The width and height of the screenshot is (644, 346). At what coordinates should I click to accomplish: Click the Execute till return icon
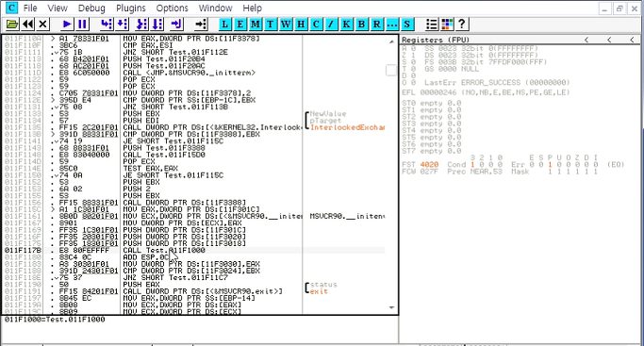pyautogui.click(x=177, y=25)
